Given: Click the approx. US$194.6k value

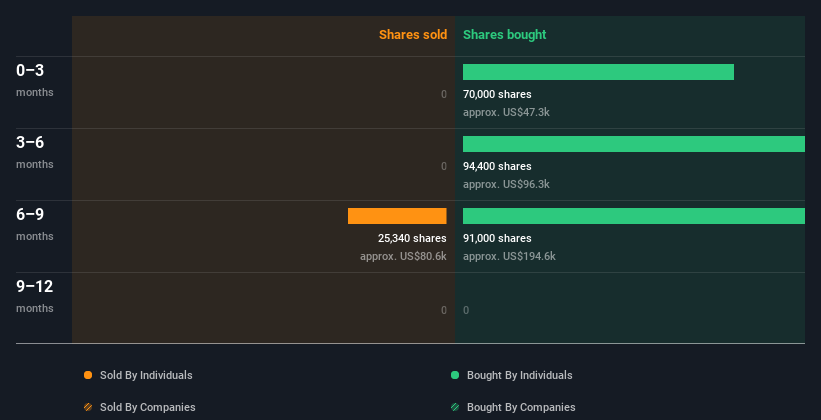Looking at the screenshot, I should pyautogui.click(x=509, y=256).
